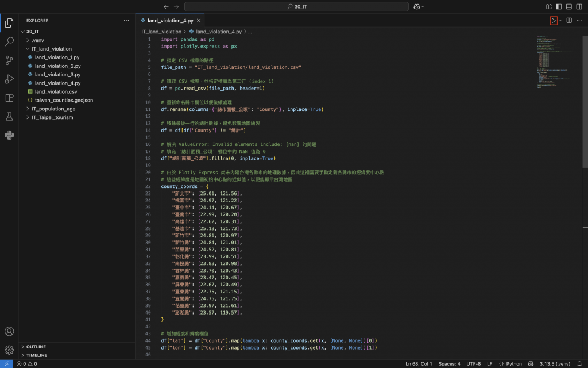Open the Source Control view
This screenshot has width=588, height=368.
click(9, 60)
